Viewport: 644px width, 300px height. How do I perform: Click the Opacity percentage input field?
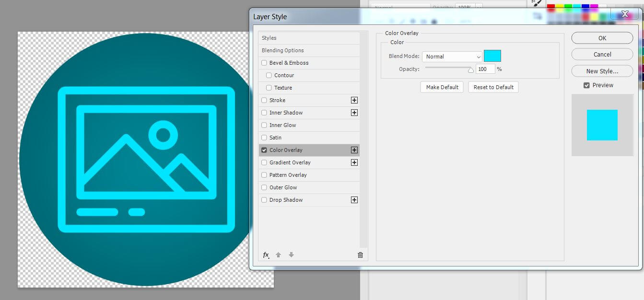coord(485,69)
